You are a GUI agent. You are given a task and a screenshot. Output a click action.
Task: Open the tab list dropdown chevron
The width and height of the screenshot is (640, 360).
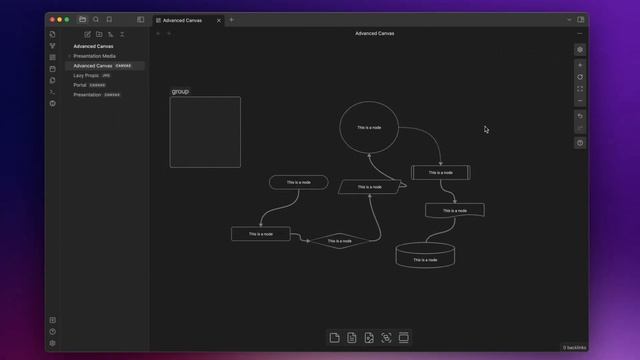click(x=569, y=20)
